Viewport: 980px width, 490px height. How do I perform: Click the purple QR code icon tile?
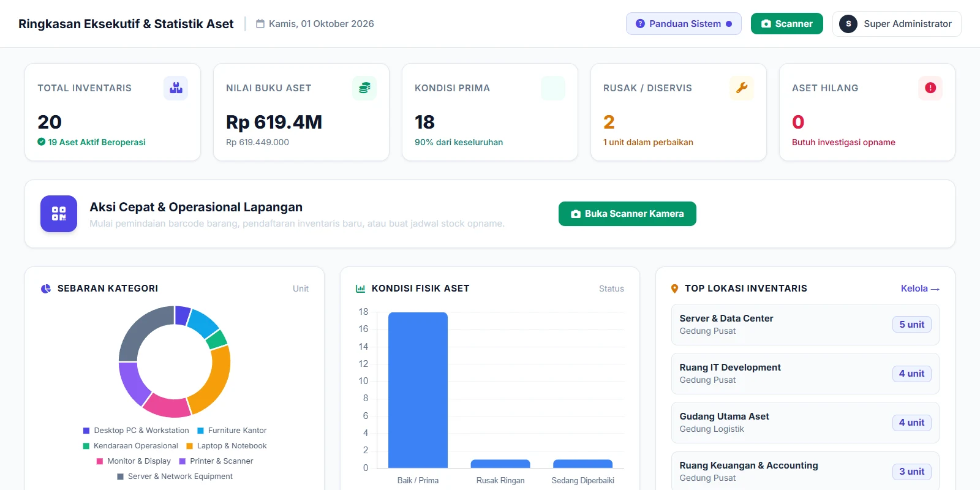coord(59,214)
